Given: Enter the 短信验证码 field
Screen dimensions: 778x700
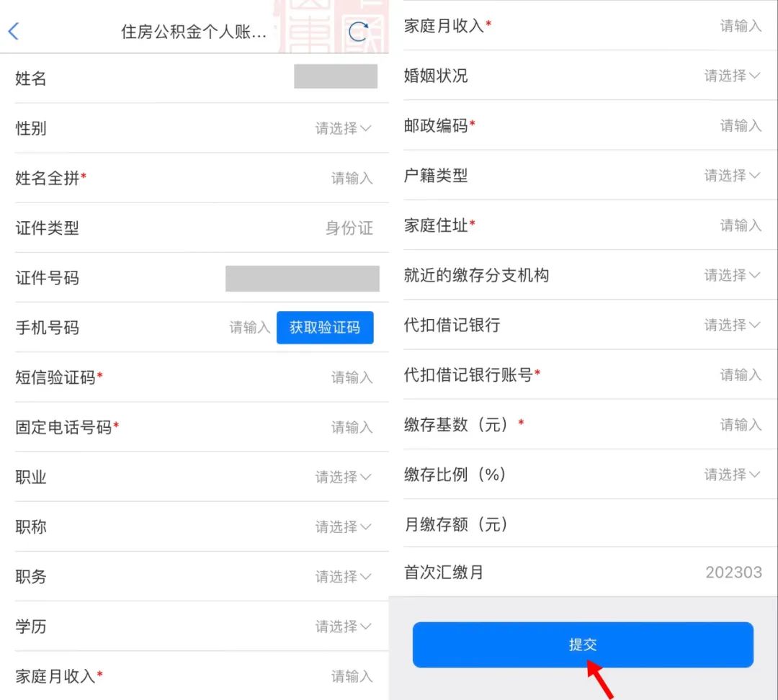Looking at the screenshot, I should 352,377.
